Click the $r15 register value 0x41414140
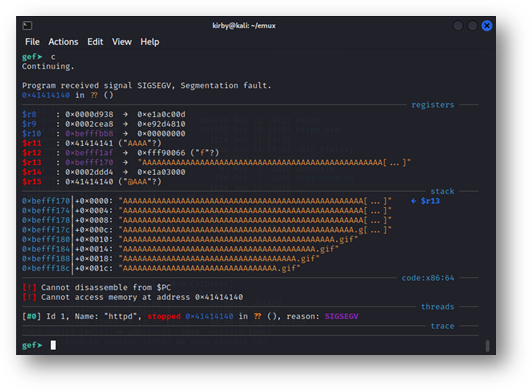This screenshot has width=532, height=392. pos(89,182)
